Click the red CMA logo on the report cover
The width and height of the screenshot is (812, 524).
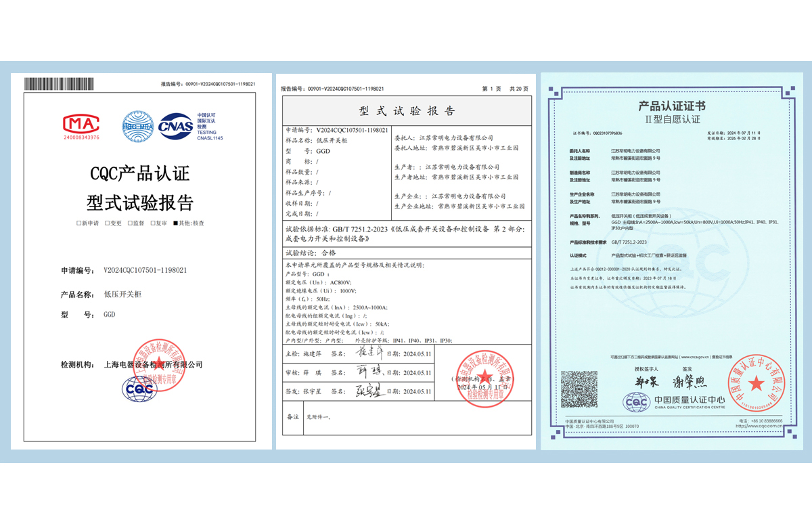click(81, 124)
